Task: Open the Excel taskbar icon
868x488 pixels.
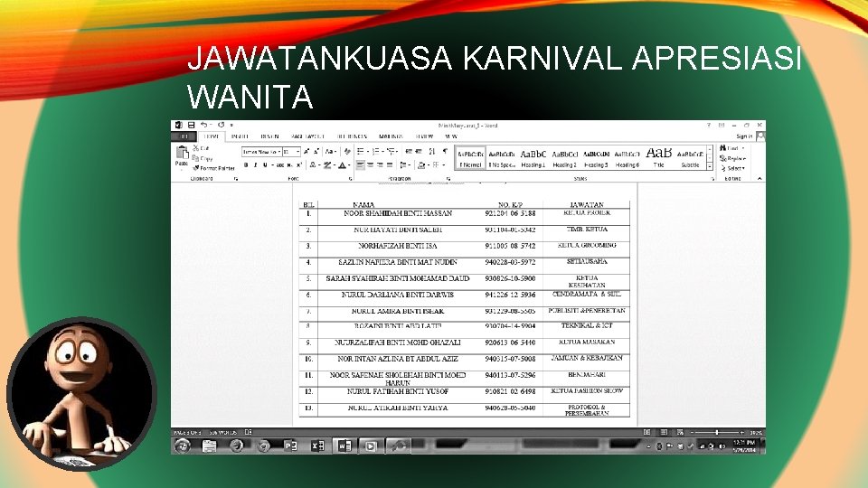Action: point(317,446)
